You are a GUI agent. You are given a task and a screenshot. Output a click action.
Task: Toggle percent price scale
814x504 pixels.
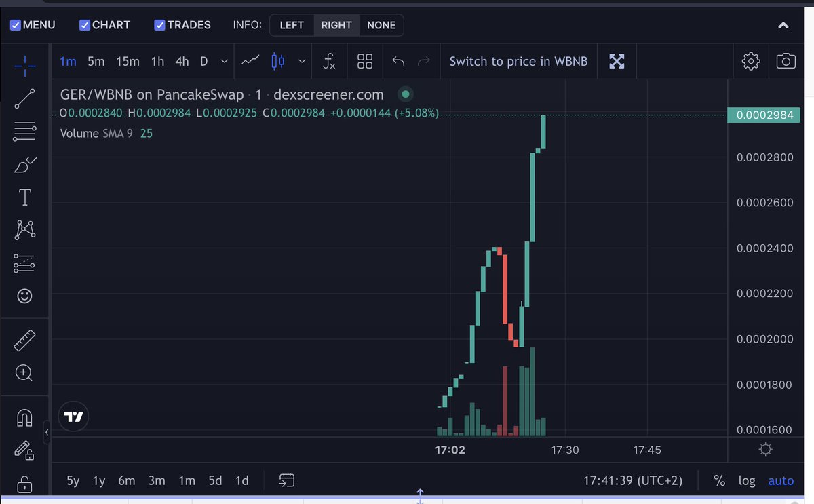(719, 480)
